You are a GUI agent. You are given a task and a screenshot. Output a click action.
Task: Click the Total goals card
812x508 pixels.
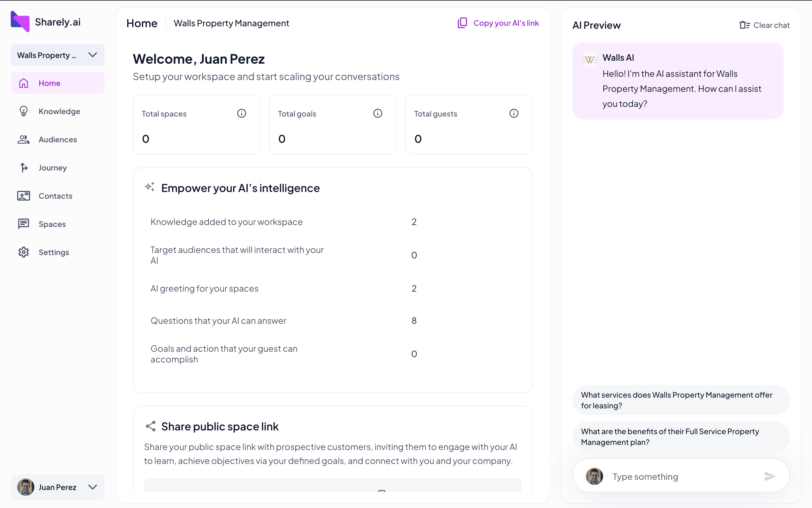(333, 124)
